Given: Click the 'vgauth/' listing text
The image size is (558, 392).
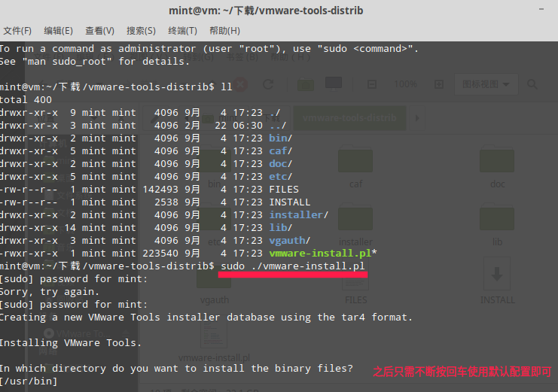Looking at the screenshot, I should [290, 241].
